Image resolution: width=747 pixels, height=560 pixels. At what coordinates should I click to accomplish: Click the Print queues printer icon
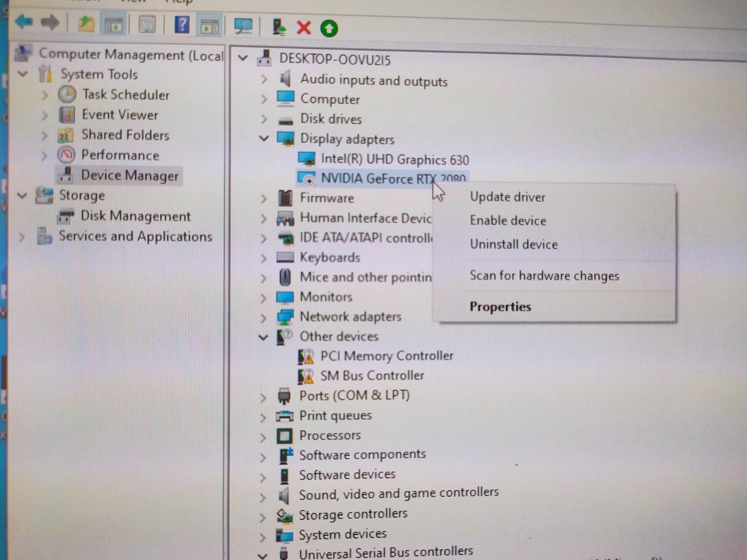point(284,416)
